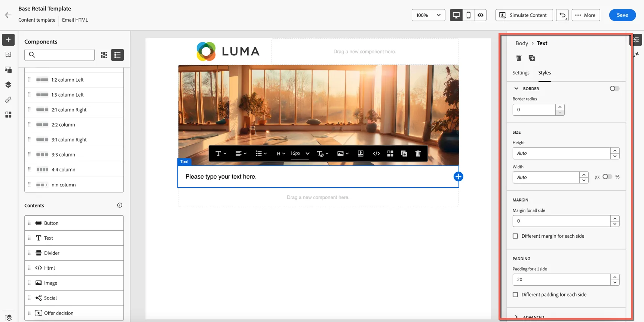
Task: Open the More options menu
Action: click(x=586, y=15)
